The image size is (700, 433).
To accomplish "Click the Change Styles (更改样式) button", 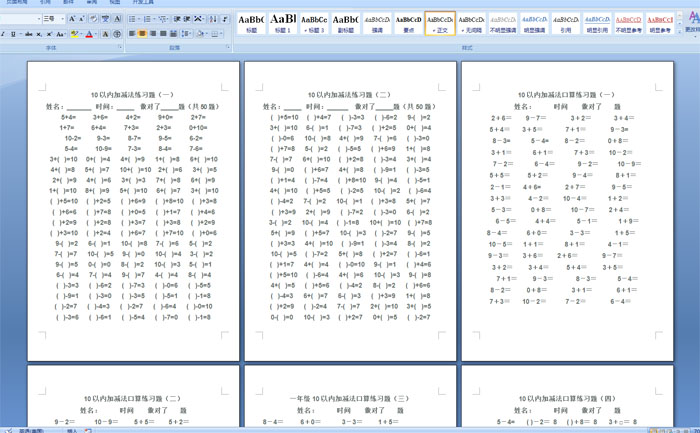I will (693, 22).
